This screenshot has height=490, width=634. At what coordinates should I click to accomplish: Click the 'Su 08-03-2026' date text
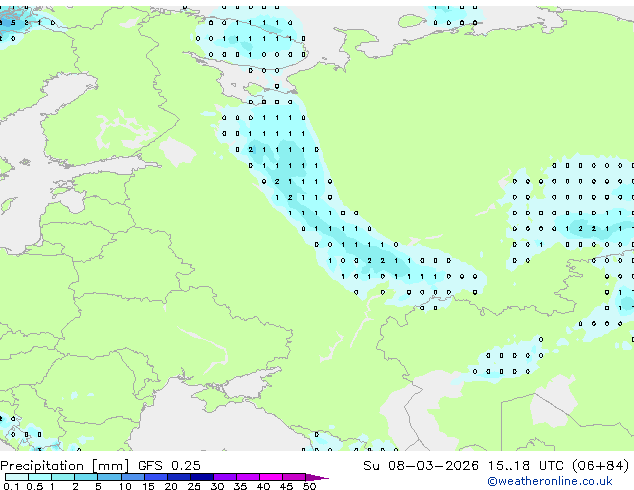[x=421, y=466]
